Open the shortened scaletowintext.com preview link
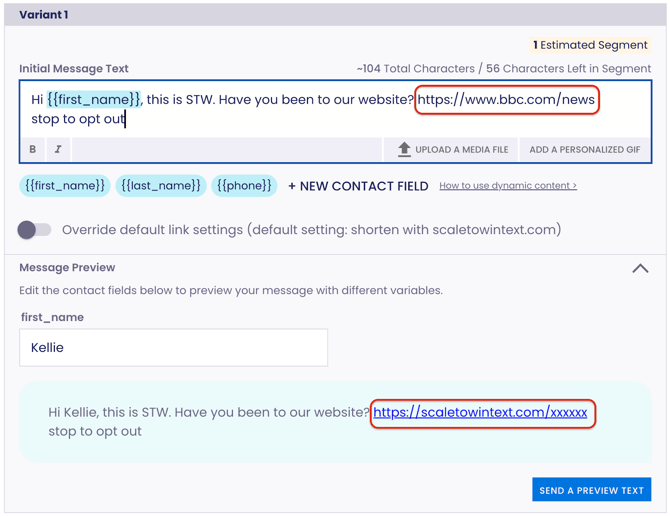The width and height of the screenshot is (670, 517). (481, 412)
